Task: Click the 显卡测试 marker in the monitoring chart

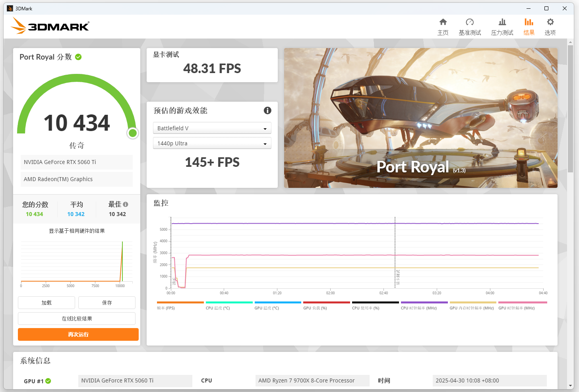Action: (x=397, y=277)
